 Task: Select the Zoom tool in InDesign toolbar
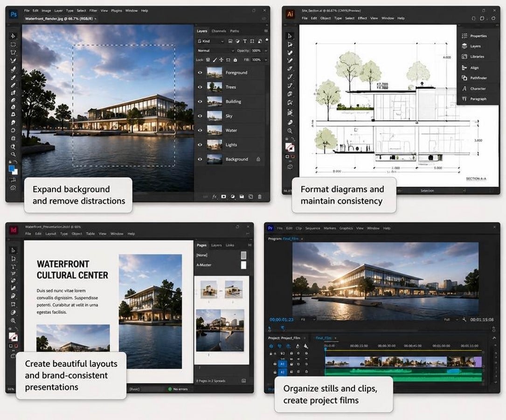coord(13,321)
